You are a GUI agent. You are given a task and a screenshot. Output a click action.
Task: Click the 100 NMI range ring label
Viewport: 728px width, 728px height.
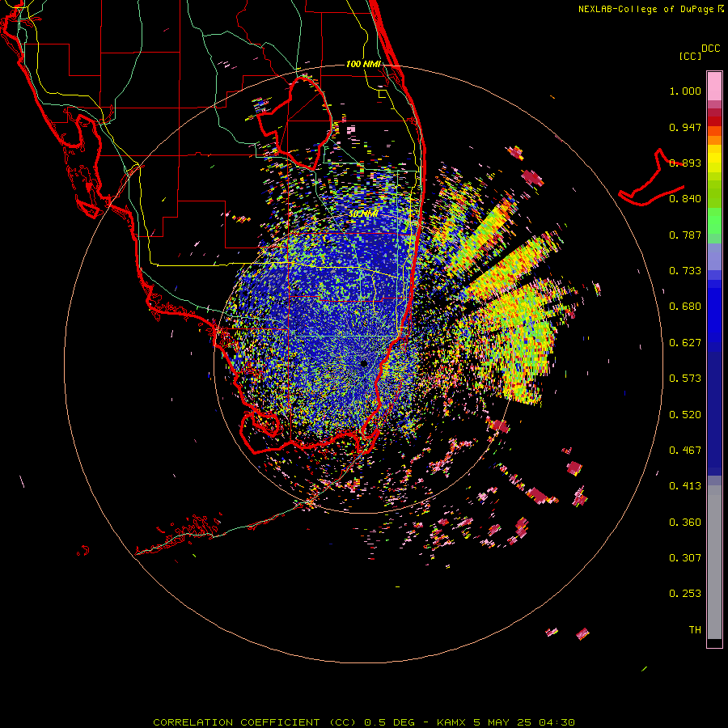(x=363, y=64)
